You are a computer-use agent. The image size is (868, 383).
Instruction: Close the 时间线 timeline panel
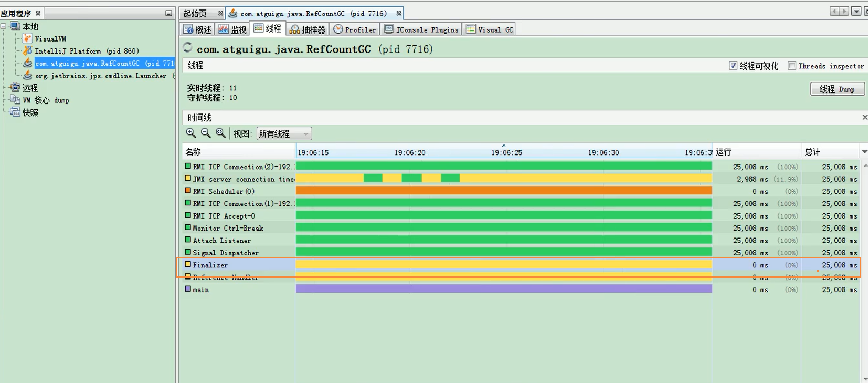click(864, 117)
